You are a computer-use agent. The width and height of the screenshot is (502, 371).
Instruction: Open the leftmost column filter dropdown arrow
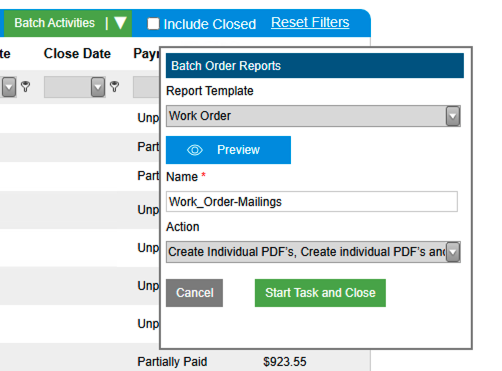click(x=9, y=87)
